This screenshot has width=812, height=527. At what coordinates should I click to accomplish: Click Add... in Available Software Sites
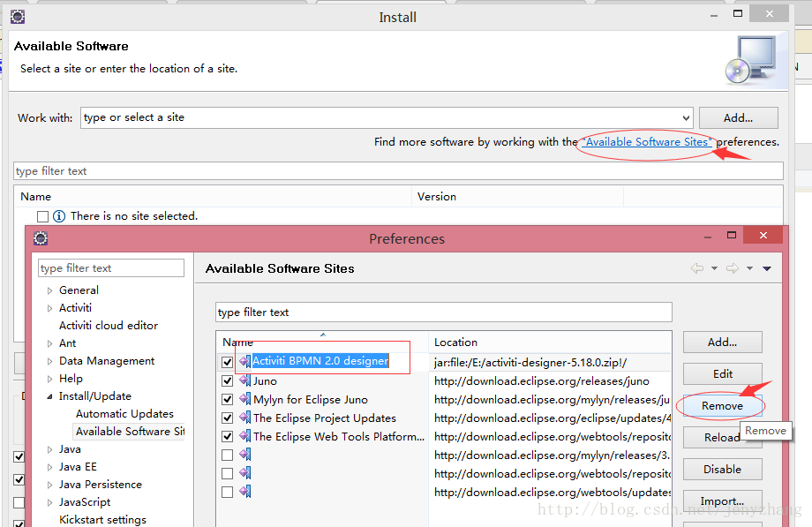(722, 342)
